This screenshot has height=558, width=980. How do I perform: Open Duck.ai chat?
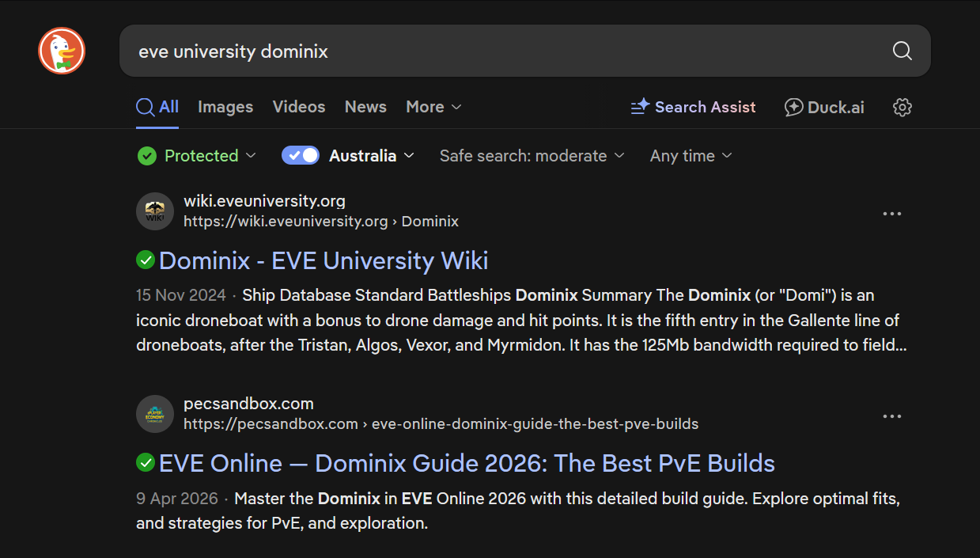pyautogui.click(x=824, y=107)
